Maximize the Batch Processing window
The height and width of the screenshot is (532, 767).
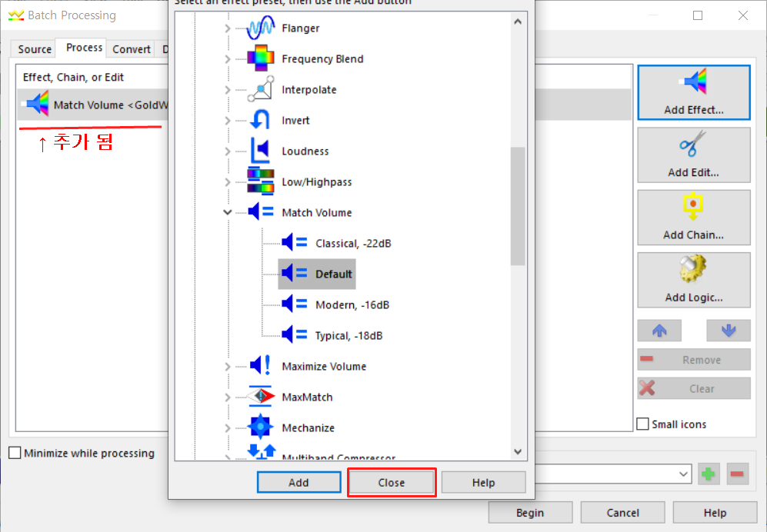[698, 15]
